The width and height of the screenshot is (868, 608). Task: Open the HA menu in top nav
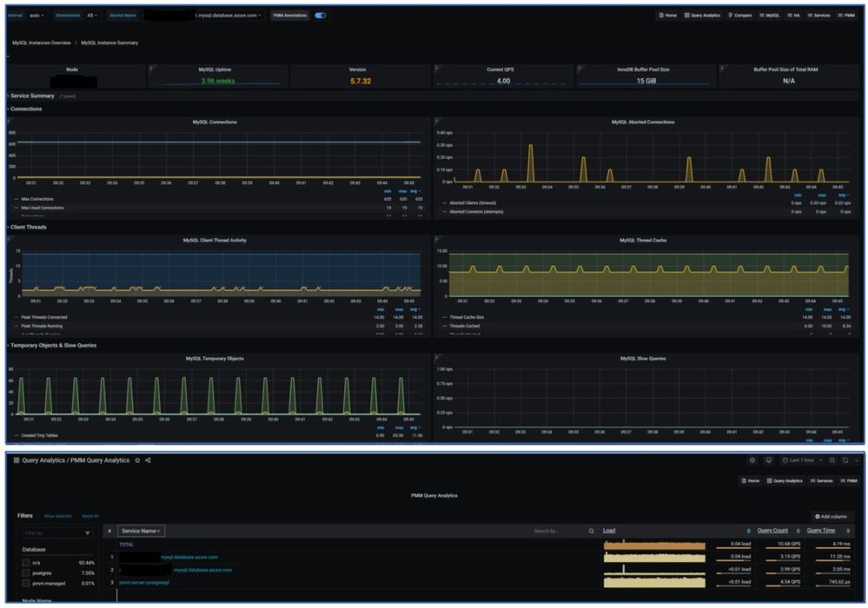pos(794,16)
